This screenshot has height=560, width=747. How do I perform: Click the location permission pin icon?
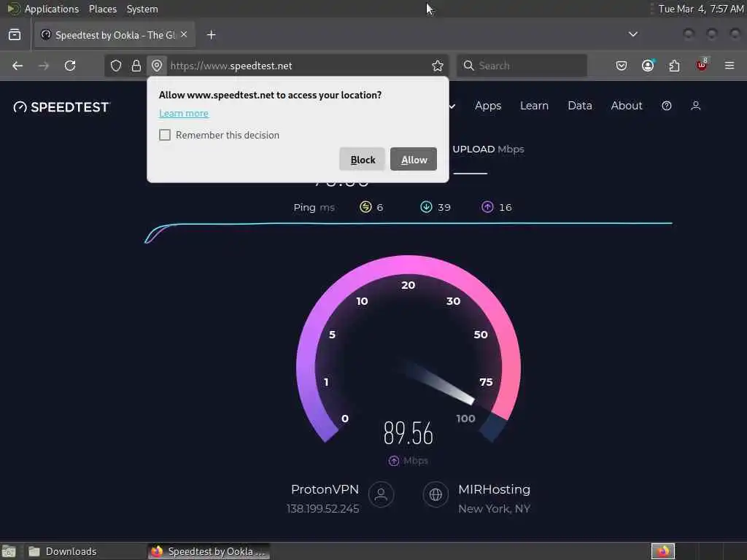[157, 66]
